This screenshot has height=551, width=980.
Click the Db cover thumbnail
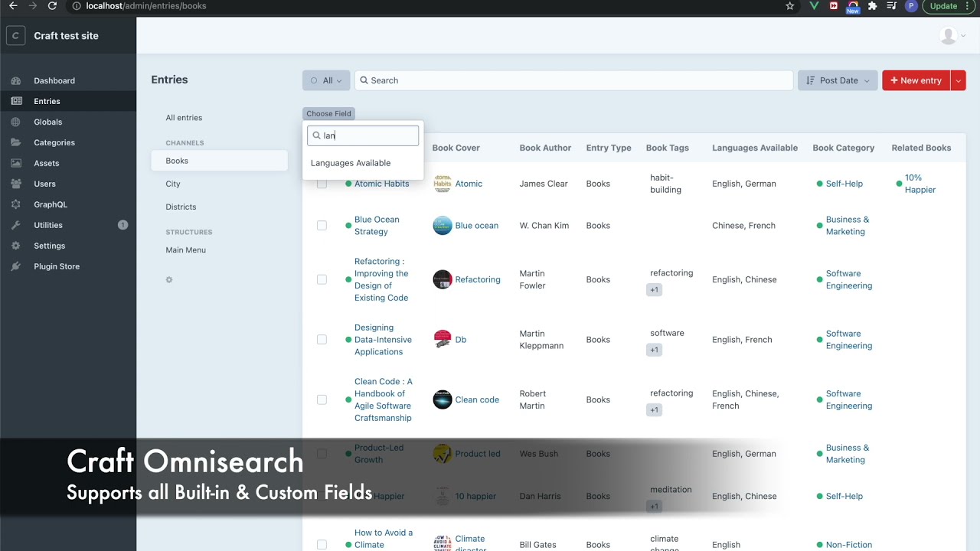click(x=443, y=340)
